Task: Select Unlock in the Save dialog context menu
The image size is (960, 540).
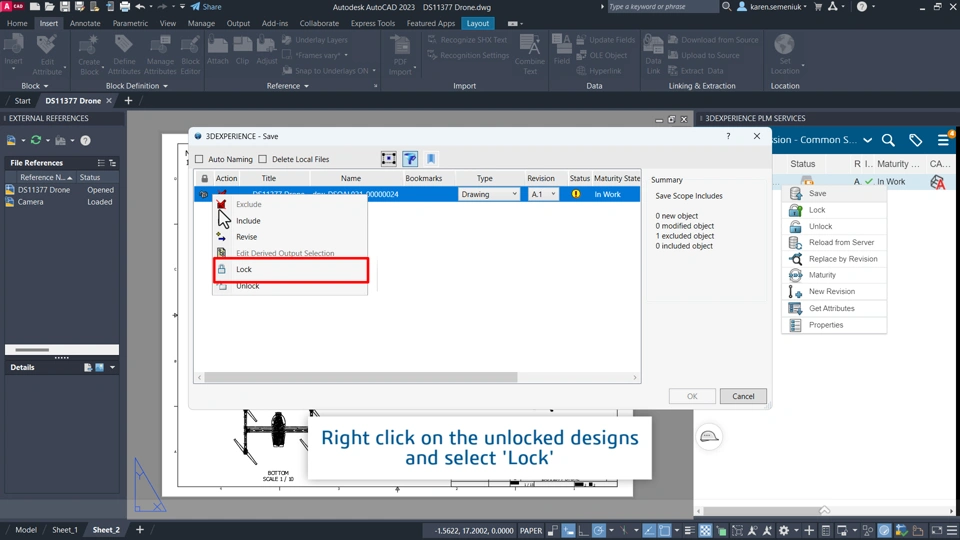Action: (x=290, y=286)
